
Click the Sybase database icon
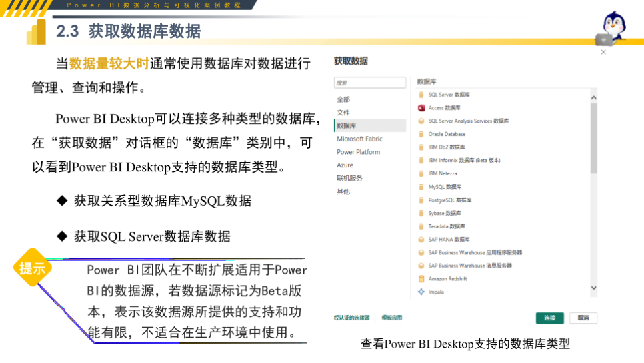421,213
